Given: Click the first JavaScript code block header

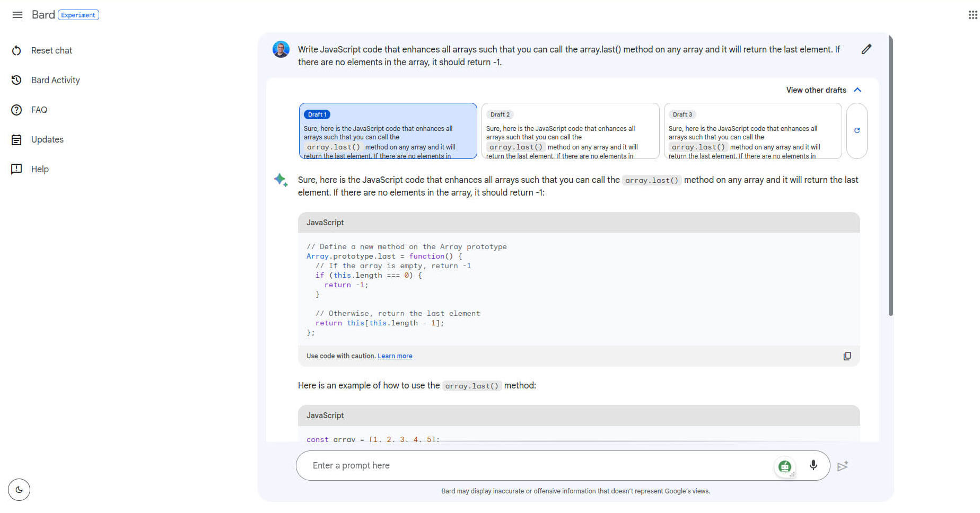Looking at the screenshot, I should coord(579,223).
